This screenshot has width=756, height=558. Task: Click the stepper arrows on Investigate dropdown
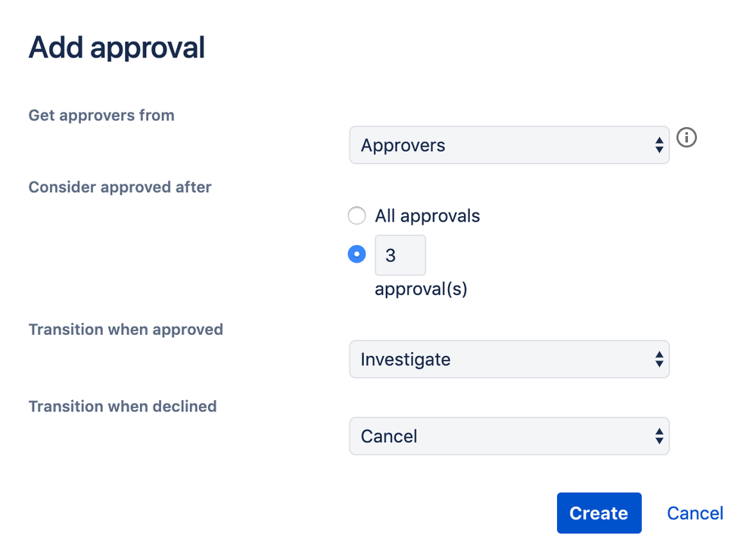click(x=658, y=359)
